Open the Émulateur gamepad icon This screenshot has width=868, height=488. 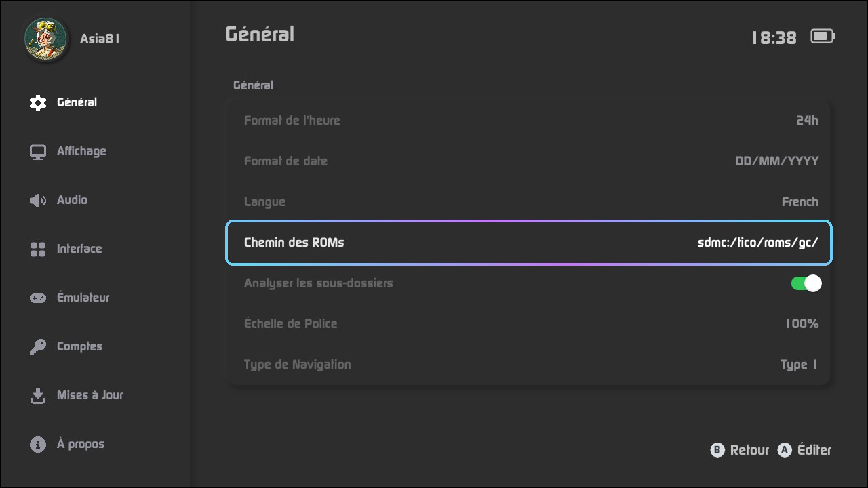tap(38, 298)
